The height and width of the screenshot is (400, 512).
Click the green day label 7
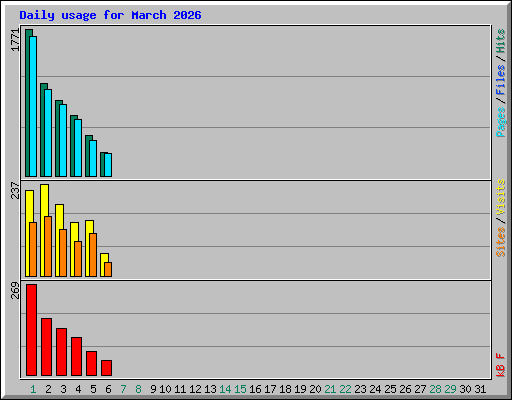123,389
